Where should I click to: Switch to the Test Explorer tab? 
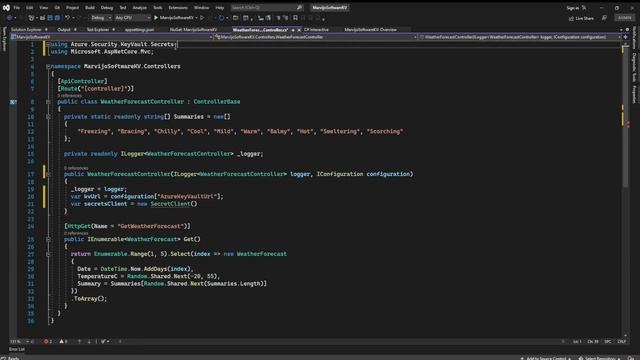pos(98,30)
